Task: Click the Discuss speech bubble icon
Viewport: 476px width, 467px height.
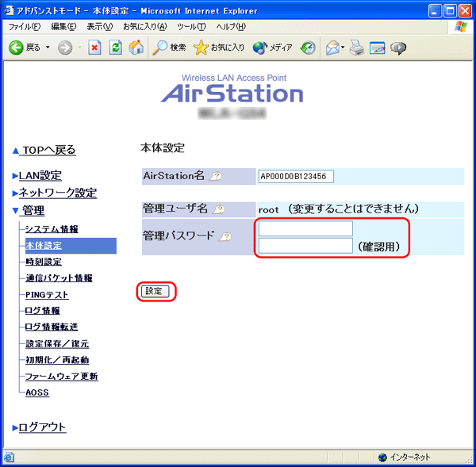Action: click(398, 48)
